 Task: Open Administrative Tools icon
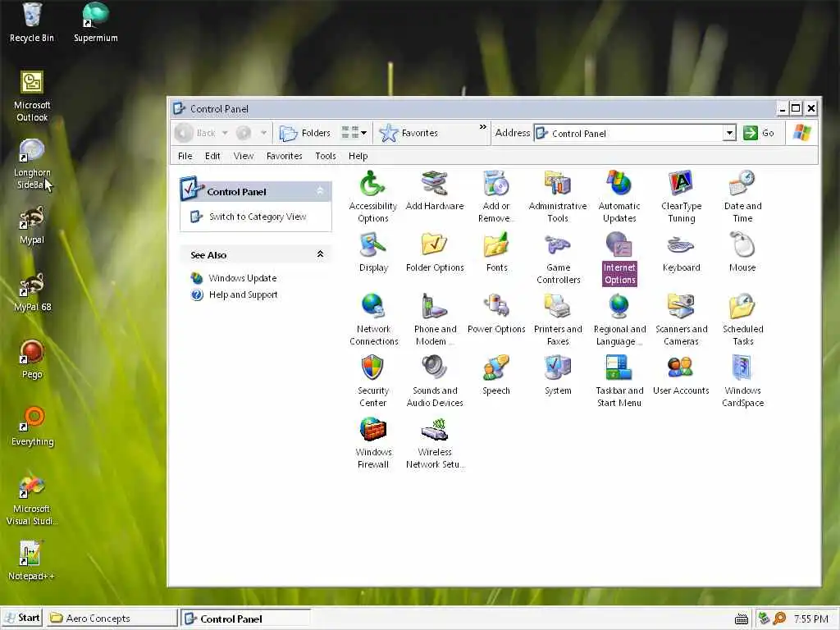(558, 197)
